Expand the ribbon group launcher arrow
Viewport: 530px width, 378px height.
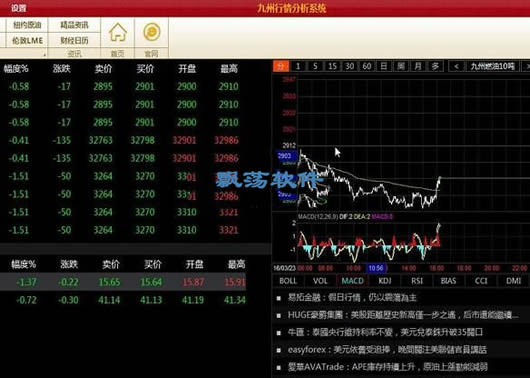point(44,54)
